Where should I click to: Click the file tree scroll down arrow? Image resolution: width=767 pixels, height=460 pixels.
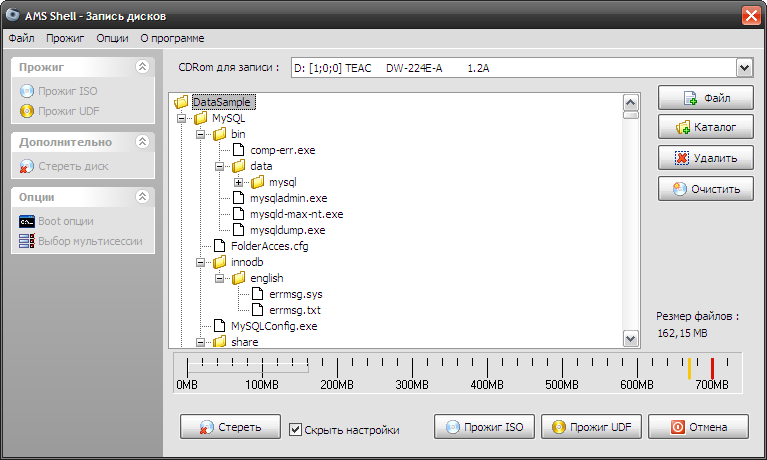pos(631,338)
